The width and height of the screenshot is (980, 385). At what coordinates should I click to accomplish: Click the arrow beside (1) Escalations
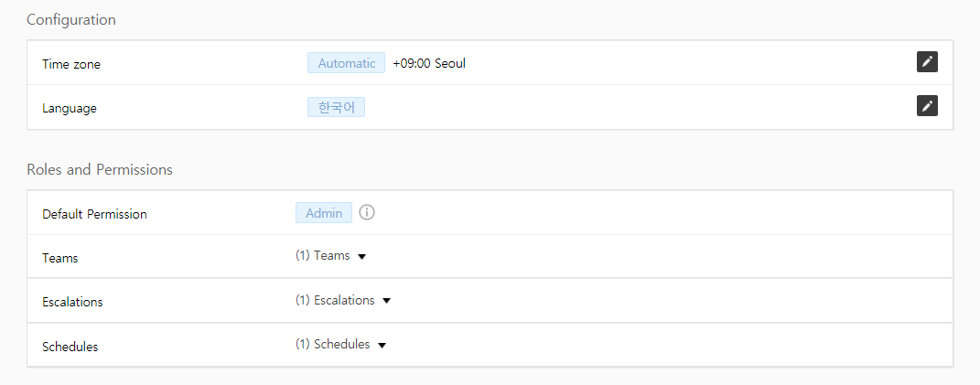coord(386,301)
